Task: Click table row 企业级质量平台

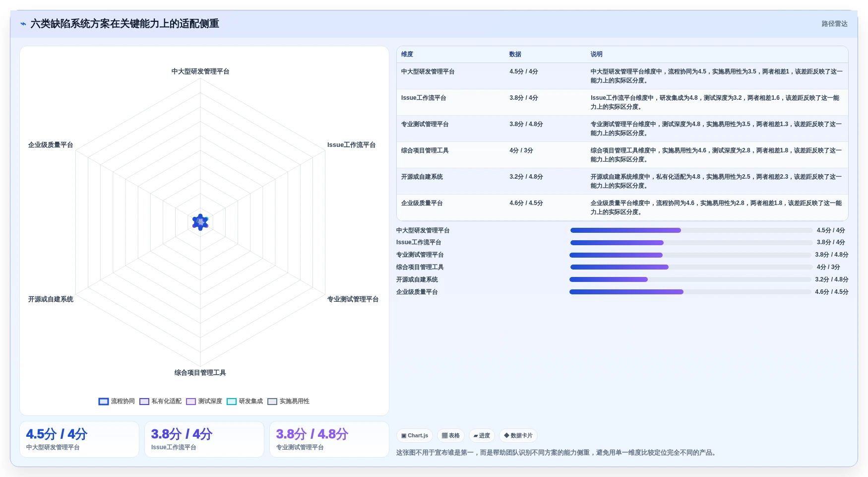Action: (622, 207)
